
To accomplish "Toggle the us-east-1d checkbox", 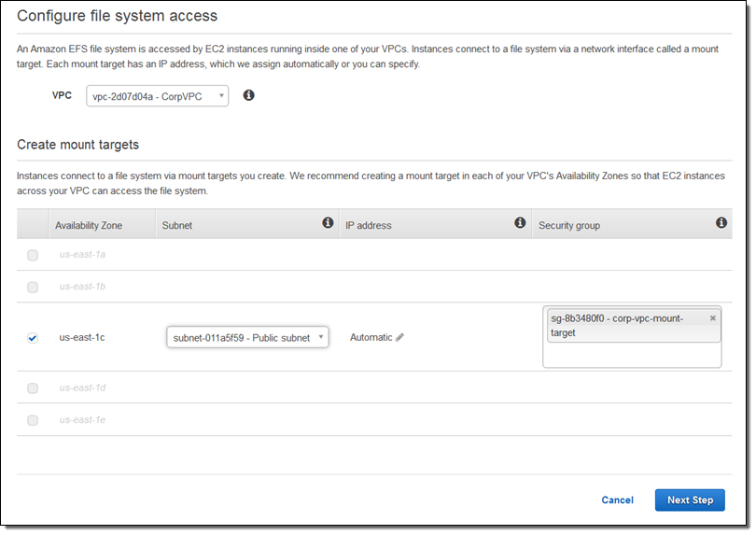I will point(33,388).
